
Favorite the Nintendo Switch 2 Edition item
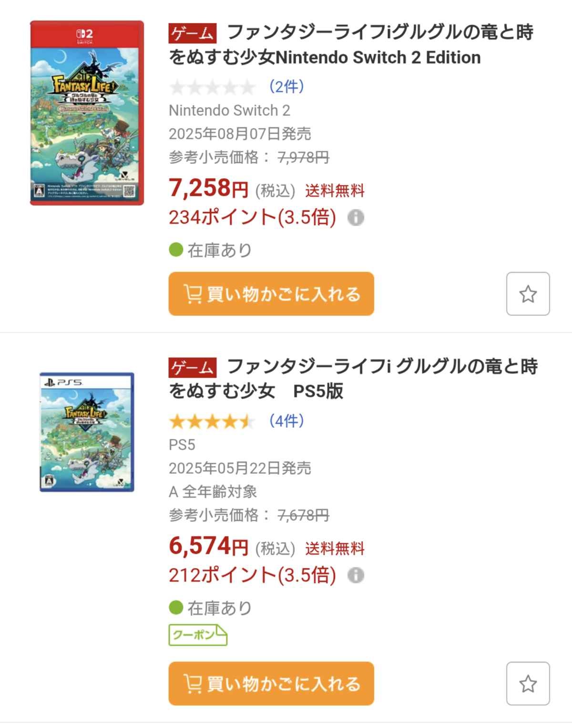pos(528,294)
